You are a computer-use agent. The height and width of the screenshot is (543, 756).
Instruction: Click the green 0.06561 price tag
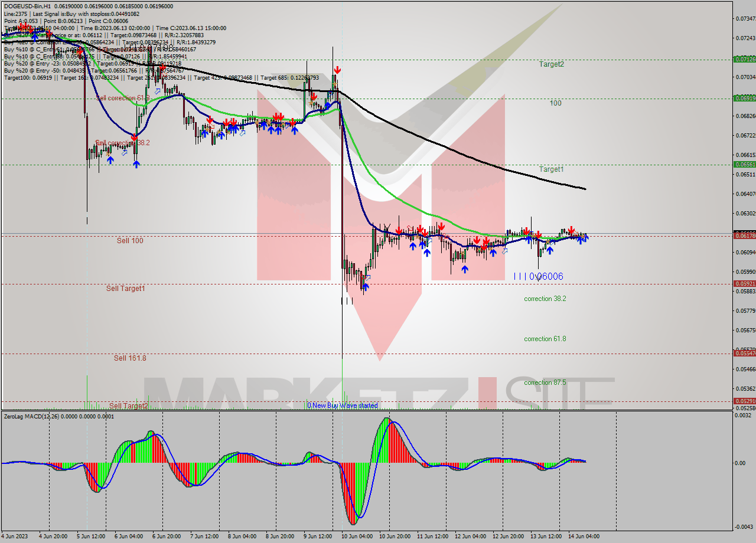click(x=744, y=165)
